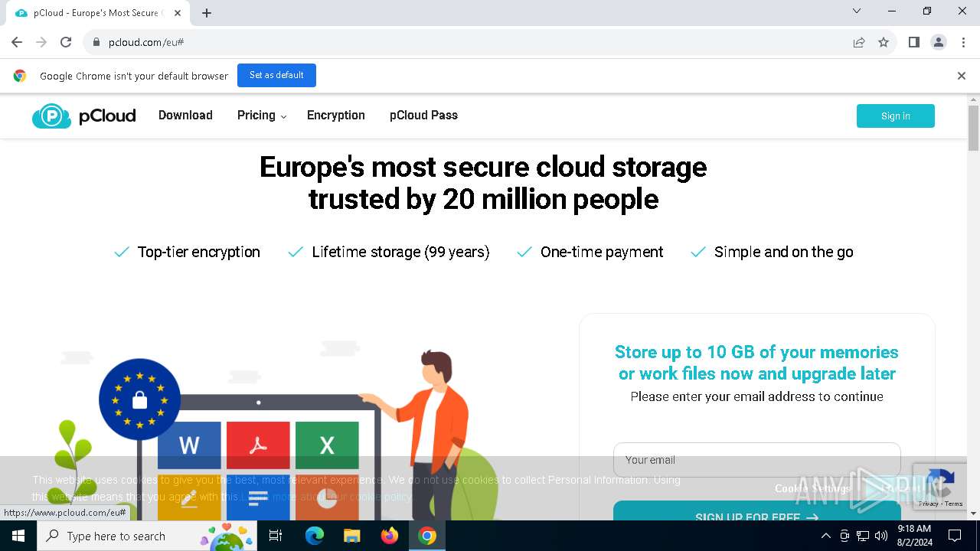Select the Chrome icon on the taskbar
Screen dimensions: 980x551
coord(427,536)
